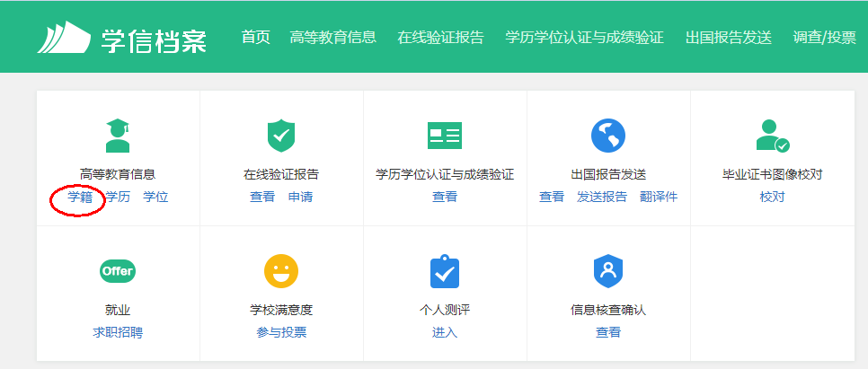Click the 毕业证书图像校对 person icon
The width and height of the screenshot is (868, 369).
pyautogui.click(x=772, y=136)
